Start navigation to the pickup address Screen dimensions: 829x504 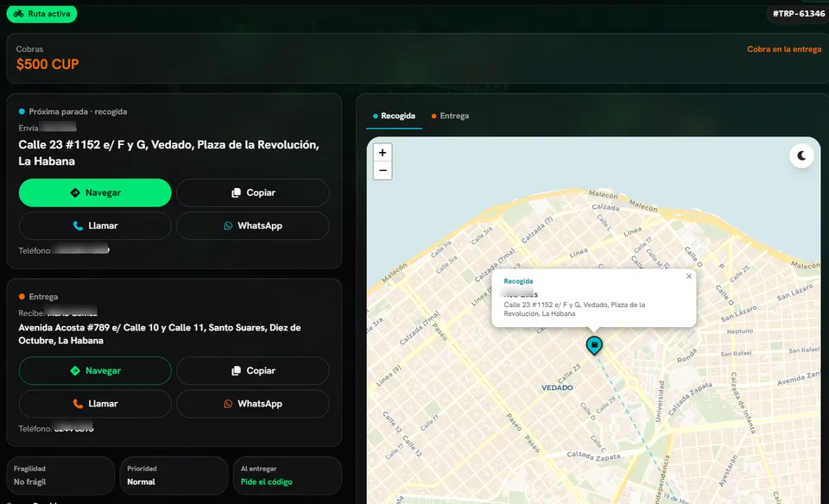pyautogui.click(x=95, y=192)
